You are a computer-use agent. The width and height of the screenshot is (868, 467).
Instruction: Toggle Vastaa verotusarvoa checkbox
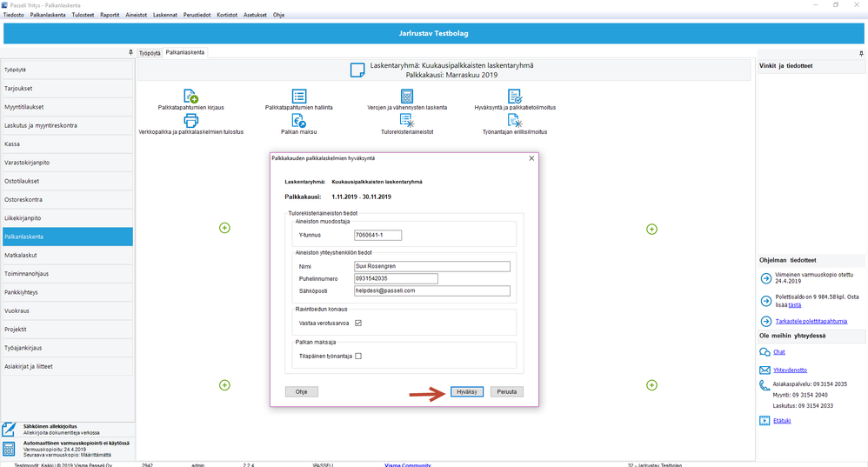[358, 324]
